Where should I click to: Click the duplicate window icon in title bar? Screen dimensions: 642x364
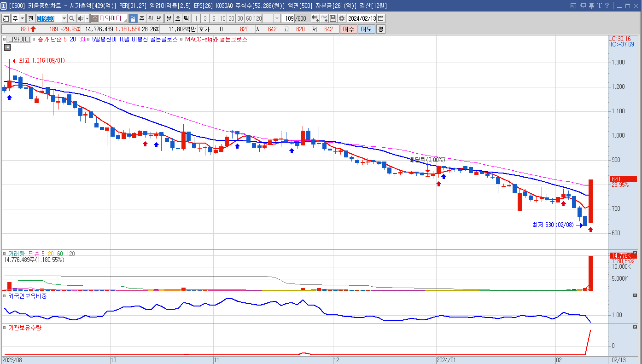point(583,6)
